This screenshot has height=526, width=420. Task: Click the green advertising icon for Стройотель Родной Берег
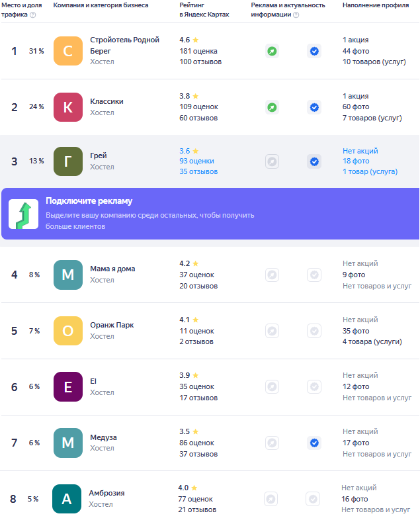click(x=272, y=52)
